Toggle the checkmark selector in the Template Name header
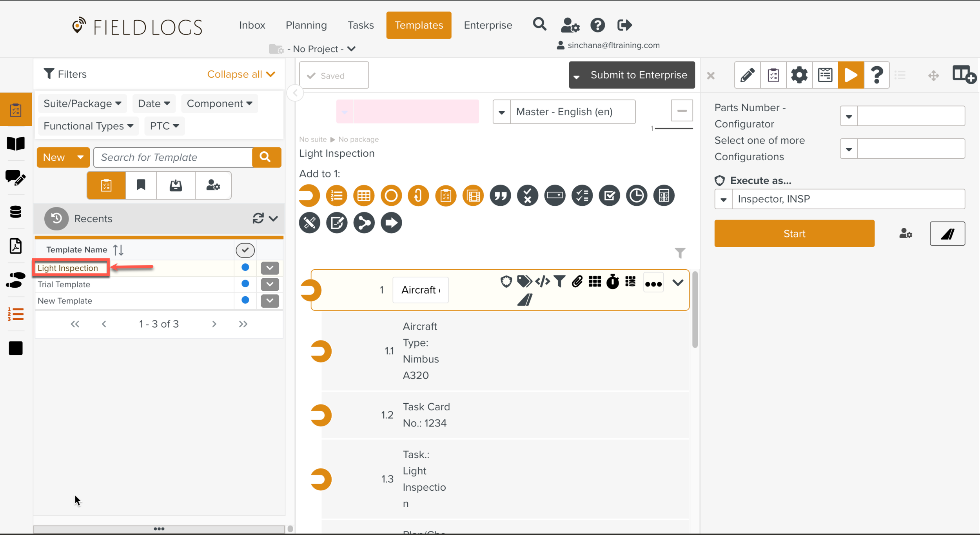Screen dimensions: 980x535 245,250
